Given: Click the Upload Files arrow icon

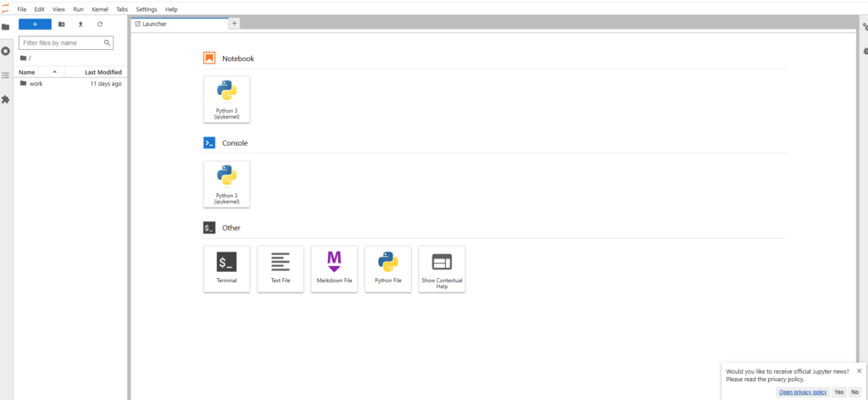Looking at the screenshot, I should 81,25.
